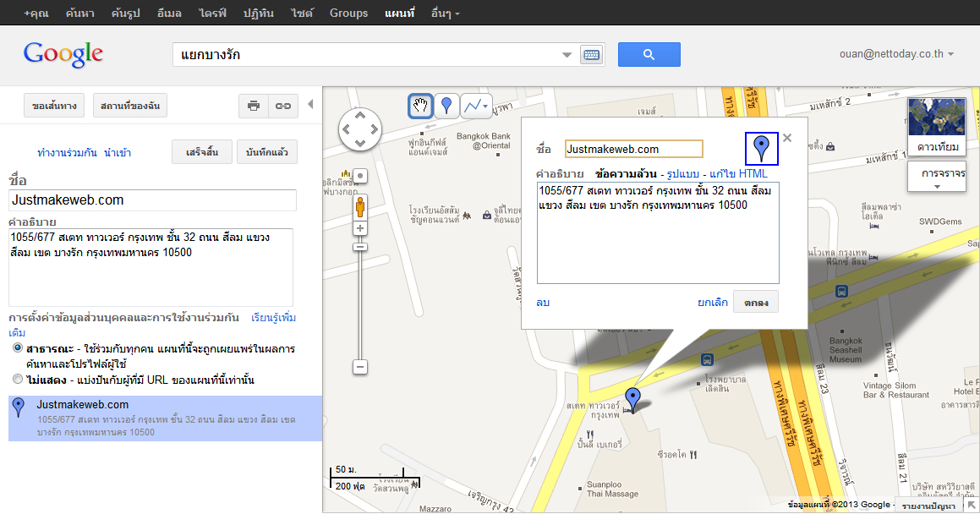The height and width of the screenshot is (514, 980).
Task: Open the line tool dropdown arrow
Action: (485, 107)
